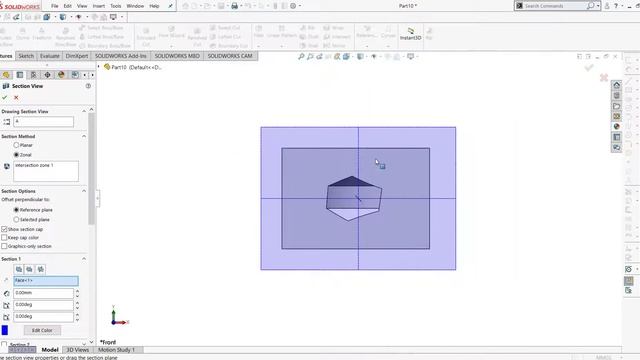Switch to the Sketch tab

coord(26,56)
